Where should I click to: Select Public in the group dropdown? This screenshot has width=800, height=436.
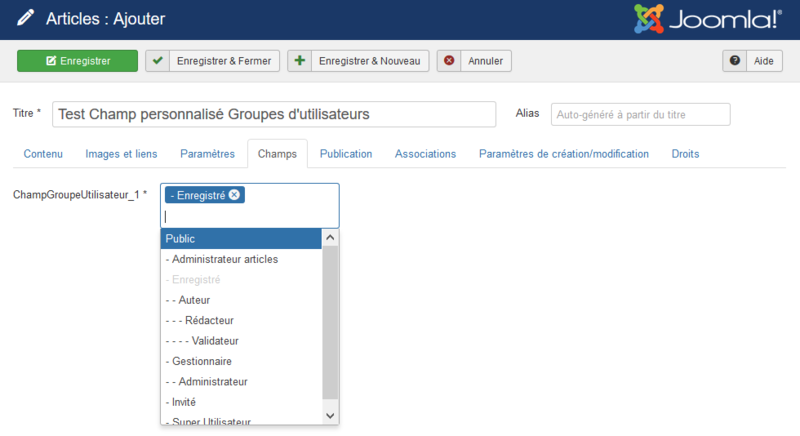pos(241,239)
